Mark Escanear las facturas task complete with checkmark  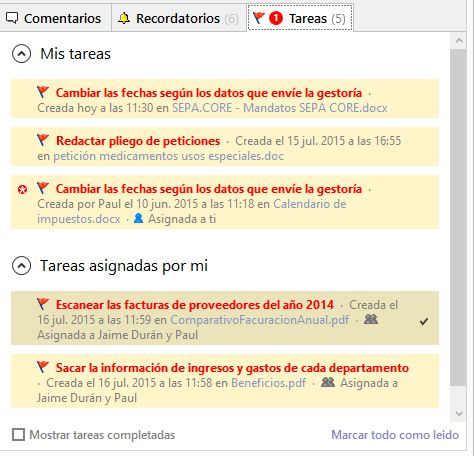click(424, 322)
